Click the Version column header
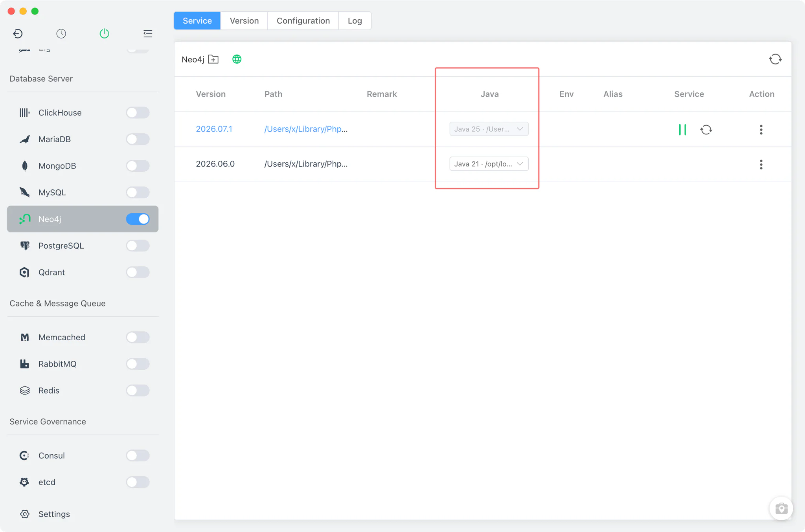This screenshot has height=532, width=805. [x=211, y=94]
